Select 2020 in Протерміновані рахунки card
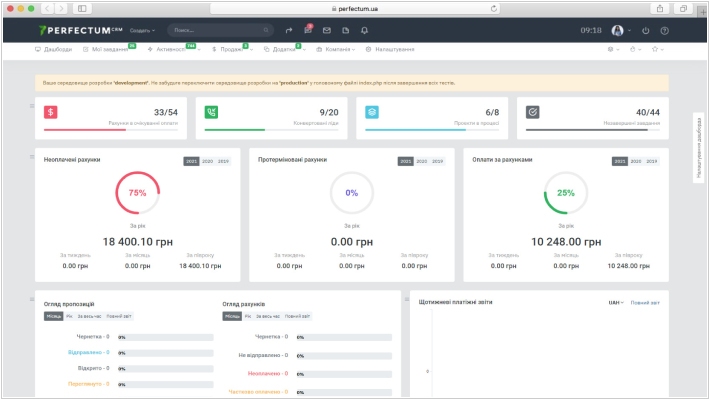 click(x=422, y=161)
